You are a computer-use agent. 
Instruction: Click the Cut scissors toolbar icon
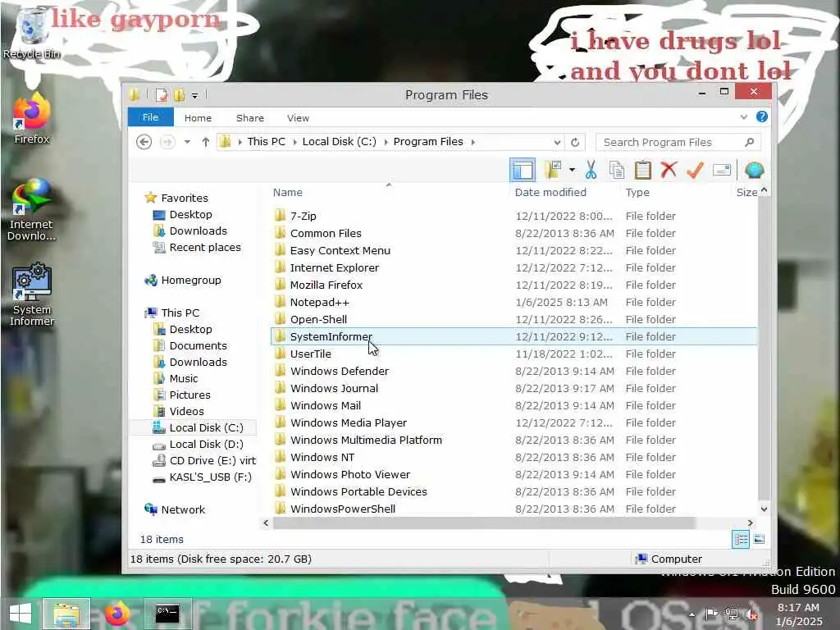pyautogui.click(x=591, y=170)
